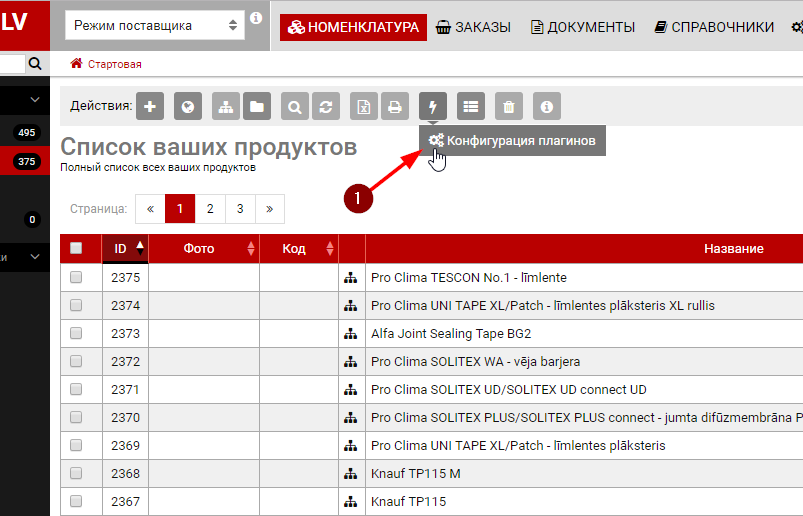Click the Excel export icon

366,106
